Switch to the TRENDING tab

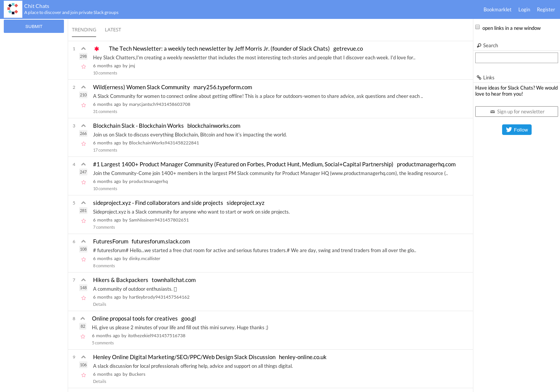84,29
